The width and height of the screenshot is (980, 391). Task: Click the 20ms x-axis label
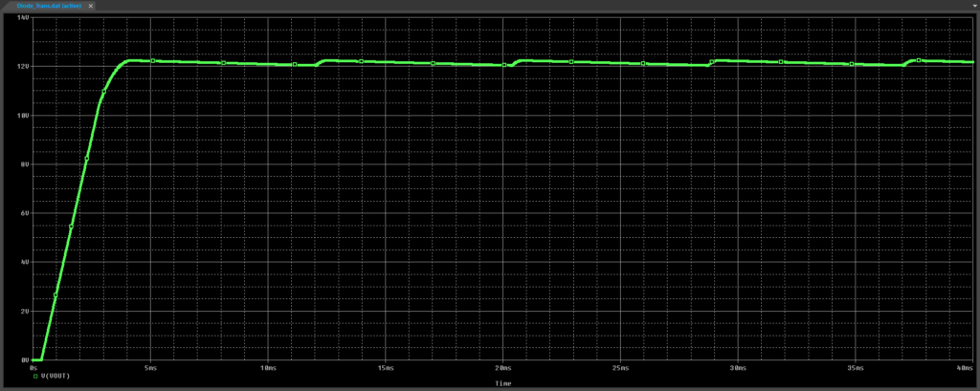502,368
